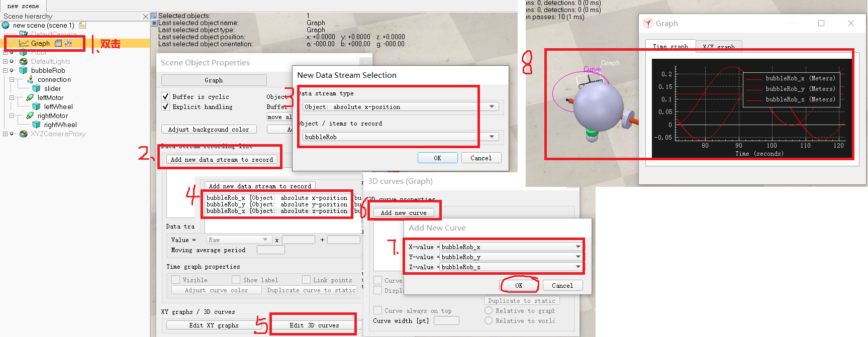This screenshot has width=868, height=337.
Task: Select the Time graph tab
Action: (670, 46)
